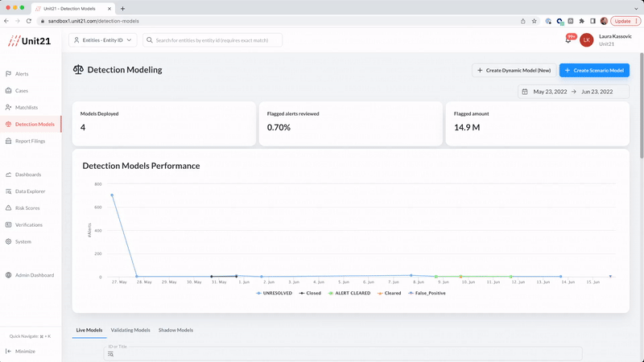Open Chrome profile avatar
The height and width of the screenshot is (362, 644).
click(604, 21)
